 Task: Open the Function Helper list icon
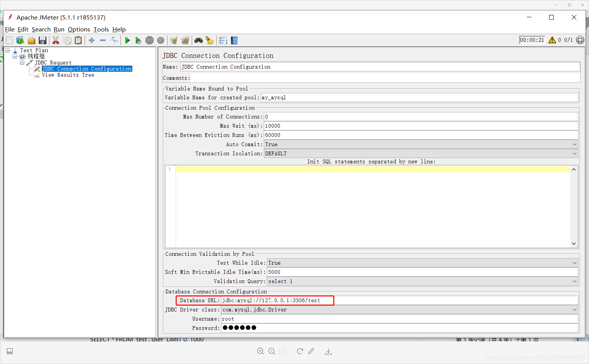pos(223,40)
